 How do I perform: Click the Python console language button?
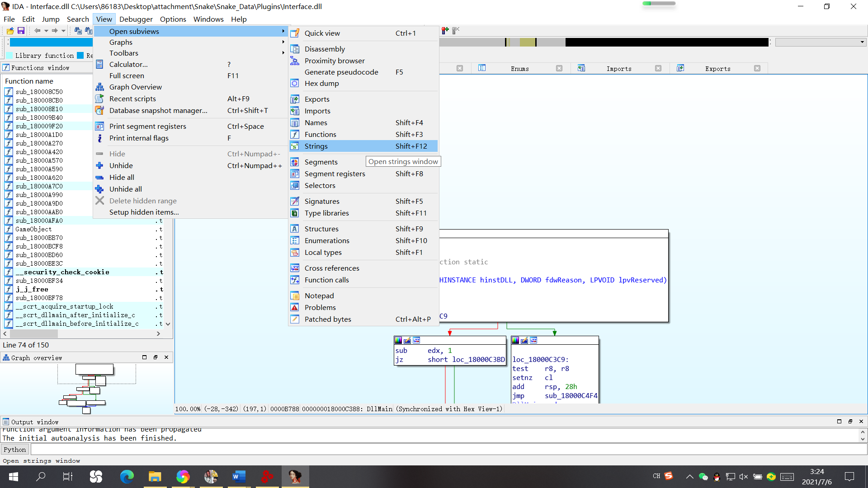pos(14,450)
